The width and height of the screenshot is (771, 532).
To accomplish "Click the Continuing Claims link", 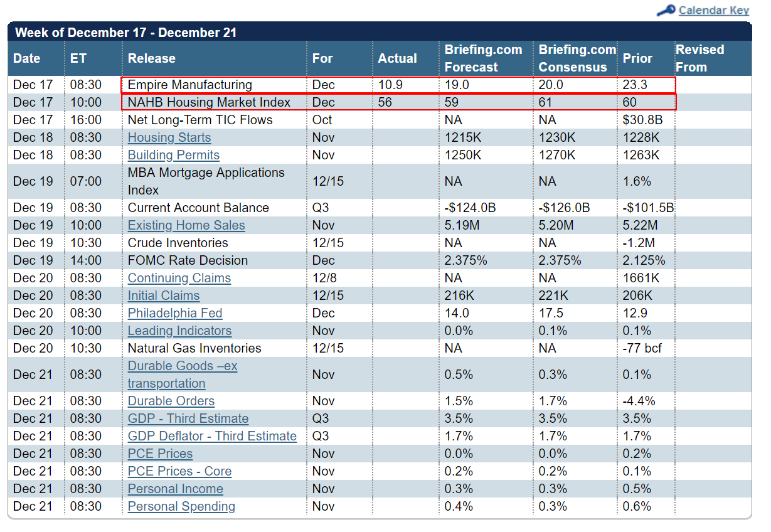I will (x=179, y=278).
